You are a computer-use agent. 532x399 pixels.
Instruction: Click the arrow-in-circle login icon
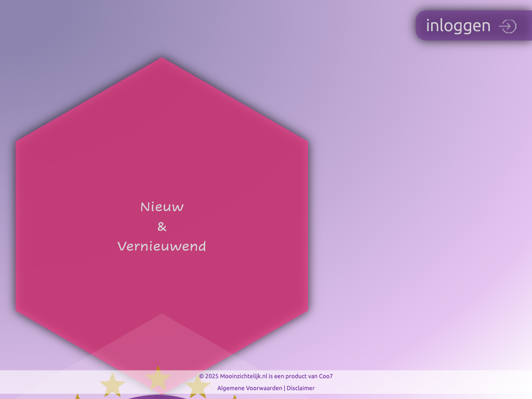pos(507,26)
